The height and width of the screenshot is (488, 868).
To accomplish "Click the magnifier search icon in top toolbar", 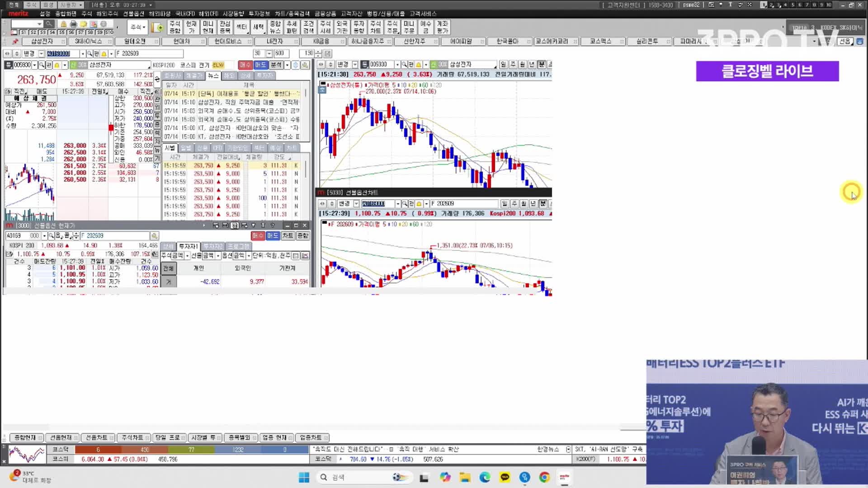I will point(49,23).
